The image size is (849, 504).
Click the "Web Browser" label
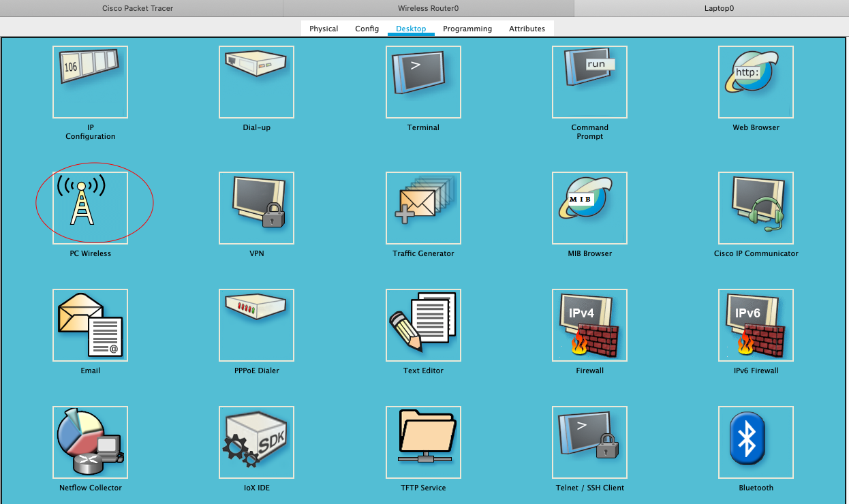(756, 127)
